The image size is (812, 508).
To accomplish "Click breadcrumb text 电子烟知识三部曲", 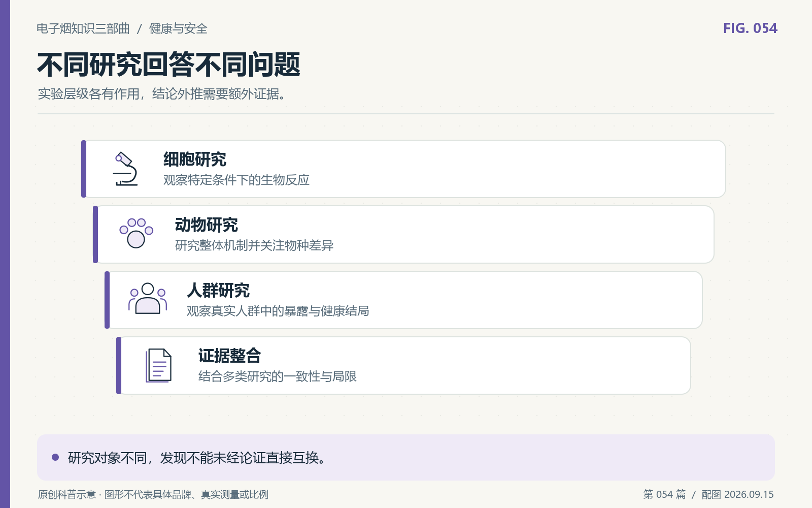I will point(83,28).
